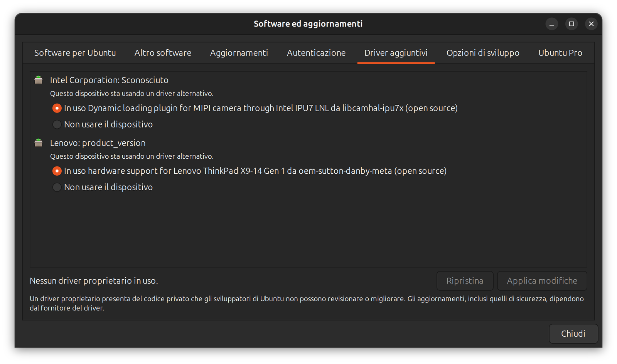This screenshot has height=364, width=617.
Task: Minimize the Software ed aggiornamenti window
Action: click(x=552, y=24)
